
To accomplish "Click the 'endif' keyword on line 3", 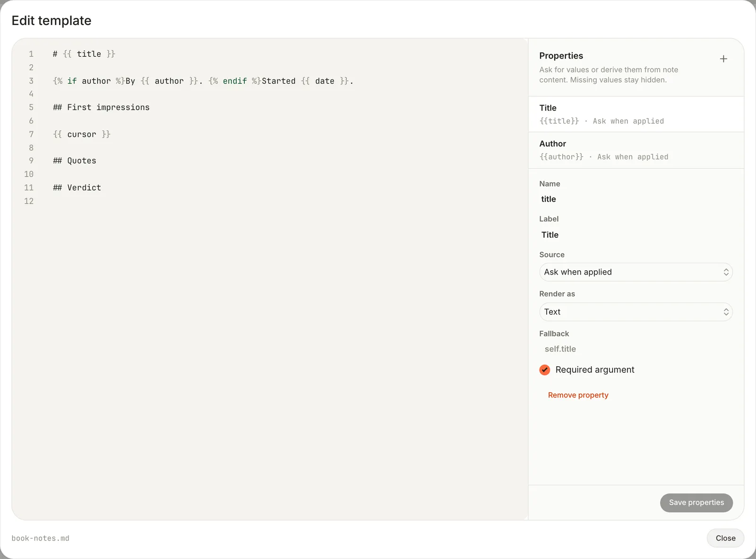I will [x=235, y=81].
